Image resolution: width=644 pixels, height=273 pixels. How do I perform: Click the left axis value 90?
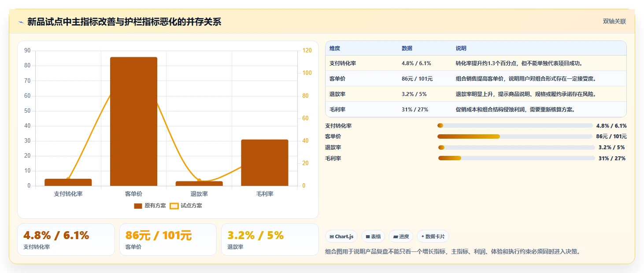pos(28,51)
